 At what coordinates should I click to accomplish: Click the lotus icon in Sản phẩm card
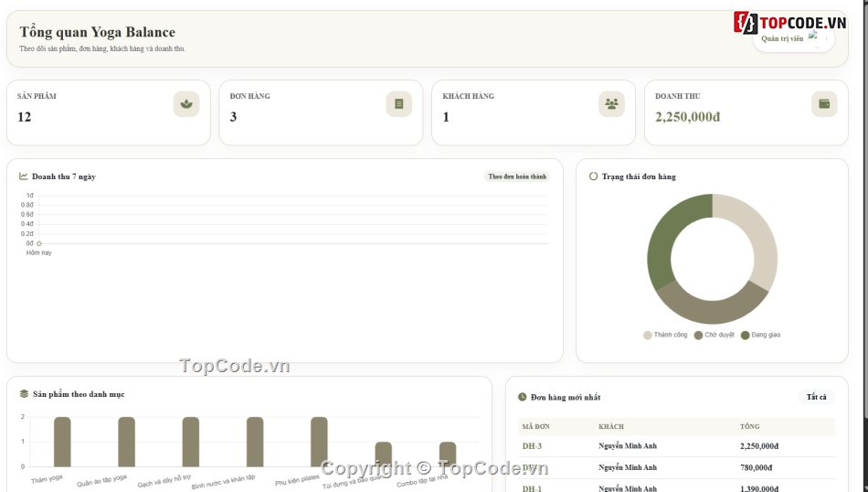(186, 104)
